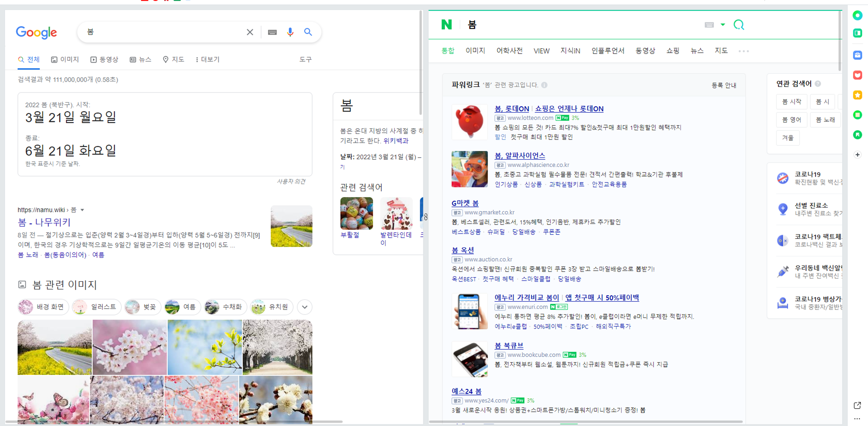The height and width of the screenshot is (426, 868).
Task: Expand Naver keyboard dropdown arrow
Action: tap(723, 25)
